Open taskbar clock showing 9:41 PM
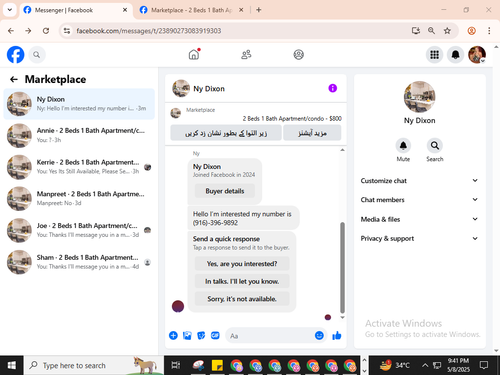Viewport: 500px width, 375px height. [x=458, y=365]
